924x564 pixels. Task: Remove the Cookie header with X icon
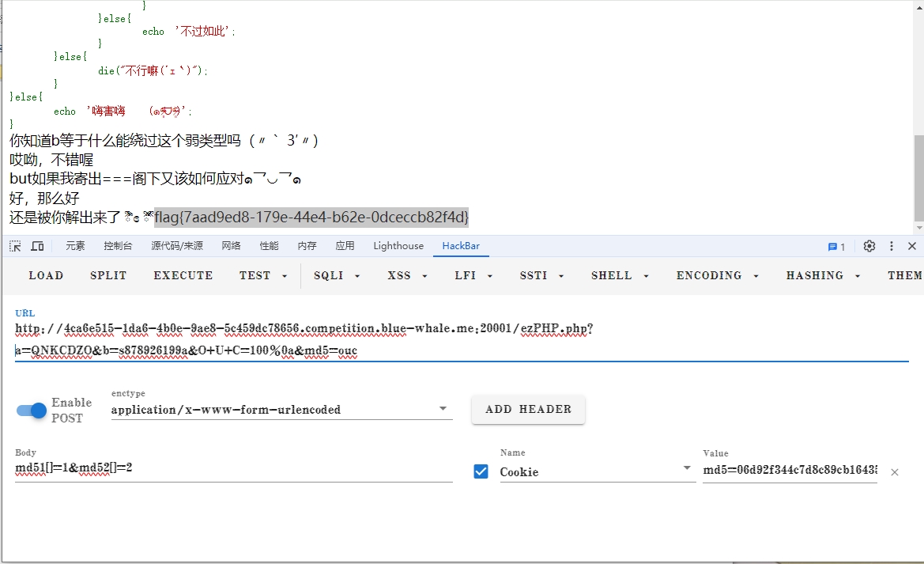pyautogui.click(x=895, y=472)
